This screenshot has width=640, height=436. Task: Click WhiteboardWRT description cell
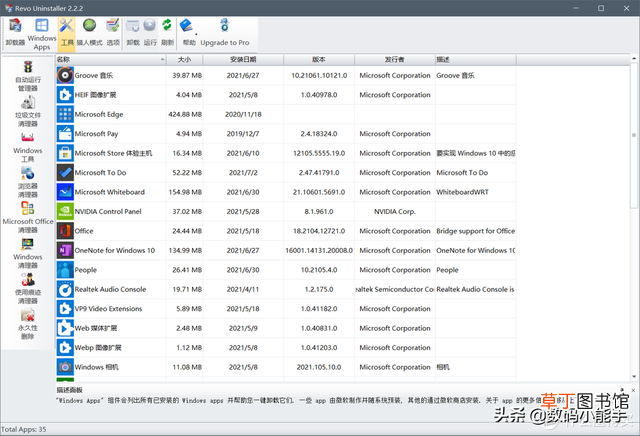(x=462, y=192)
